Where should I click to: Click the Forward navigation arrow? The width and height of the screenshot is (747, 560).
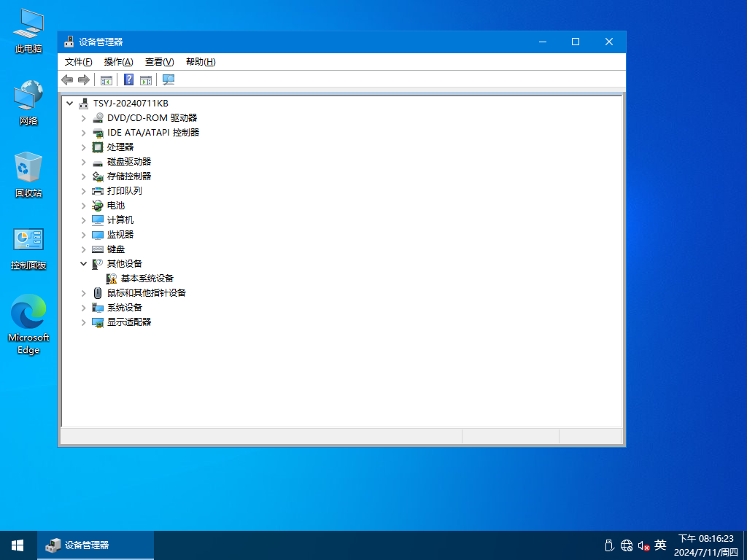83,79
